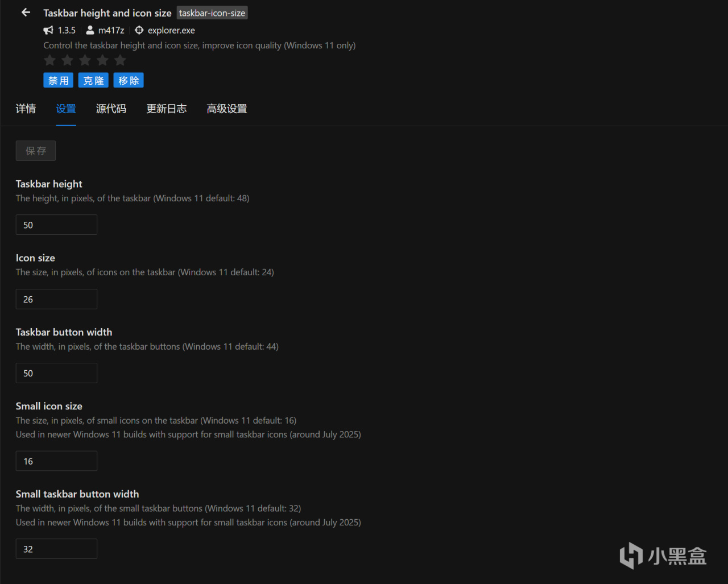Rate mod with fifth star
This screenshot has width=728, height=584.
coord(120,60)
